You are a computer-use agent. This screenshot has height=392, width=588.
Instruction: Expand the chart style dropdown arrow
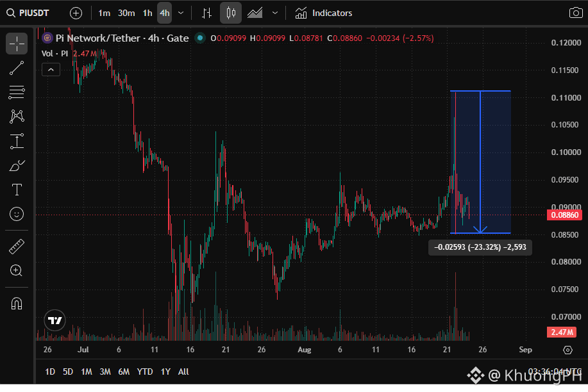(275, 13)
